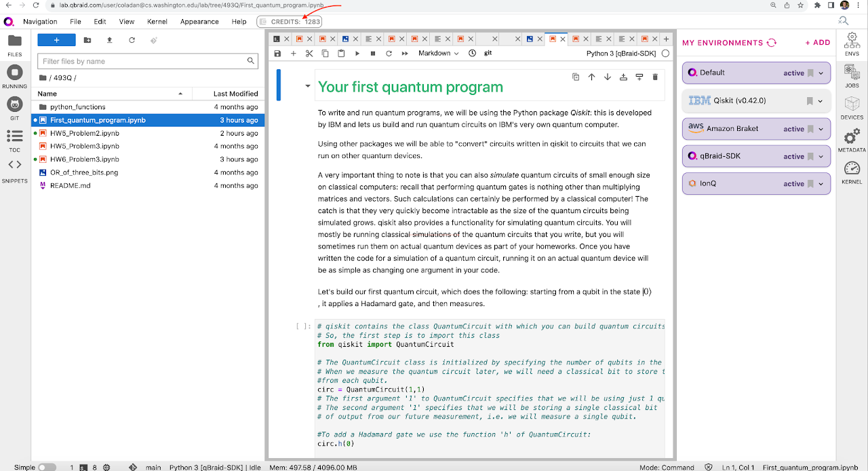868x471 pixels.
Task: Toggle the bookmark on the Default environment
Action: point(810,73)
